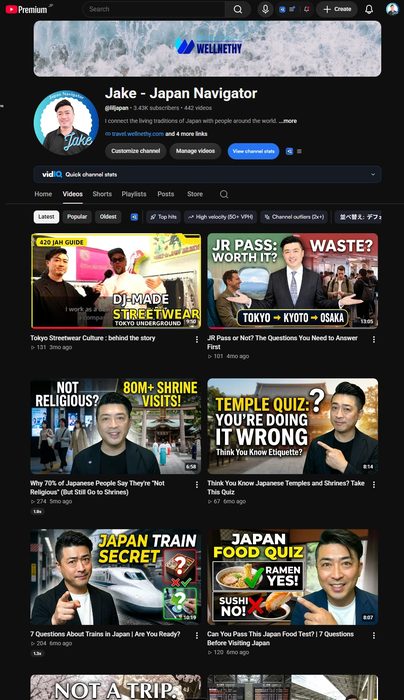404x700 pixels.
Task: Click the Not A Trip video thumbnail at bottom
Action: pyautogui.click(x=116, y=687)
